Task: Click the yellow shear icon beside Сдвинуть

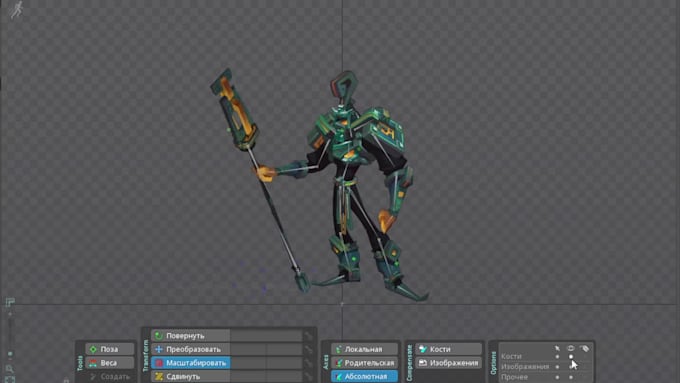Action: 159,376
